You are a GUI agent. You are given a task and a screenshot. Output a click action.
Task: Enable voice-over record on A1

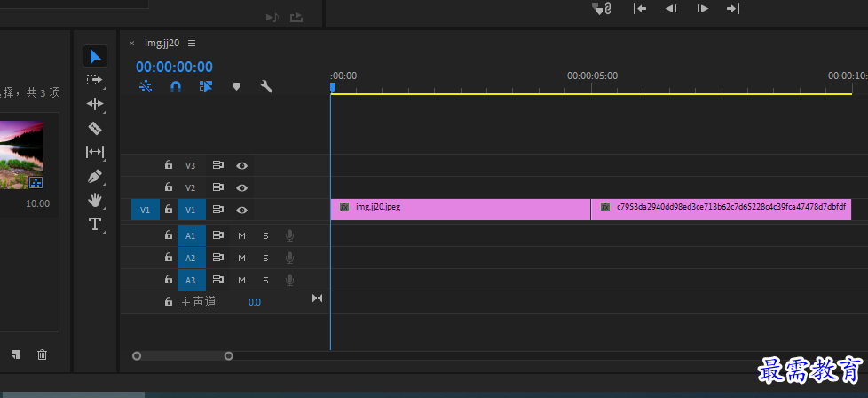pos(289,236)
